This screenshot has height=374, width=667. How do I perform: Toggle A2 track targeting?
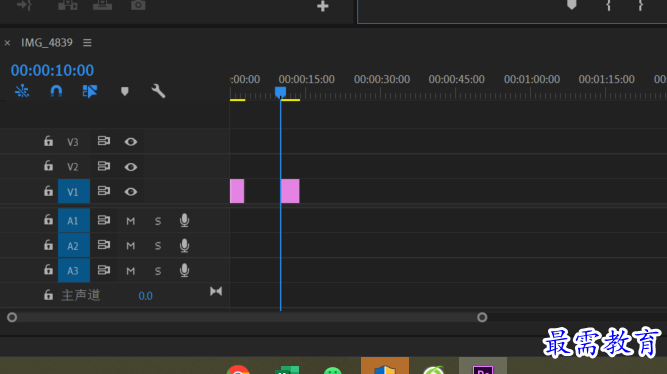74,246
